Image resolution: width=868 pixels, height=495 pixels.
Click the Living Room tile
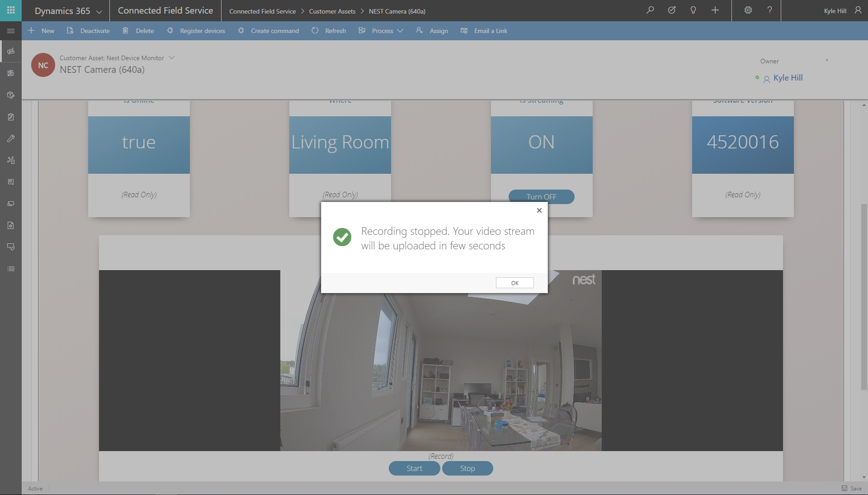pyautogui.click(x=340, y=145)
